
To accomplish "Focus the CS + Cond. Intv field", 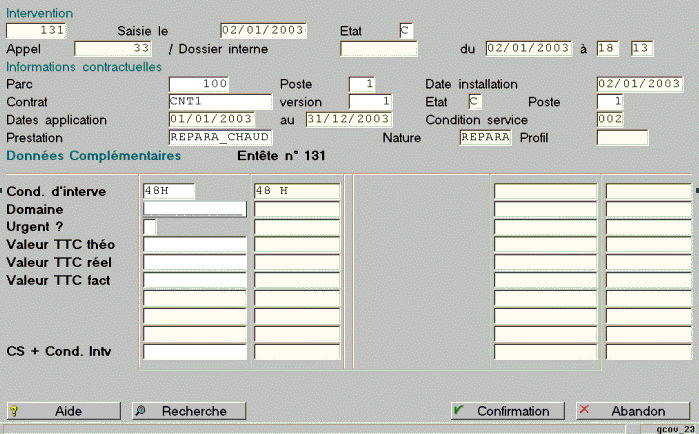I will point(195,352).
